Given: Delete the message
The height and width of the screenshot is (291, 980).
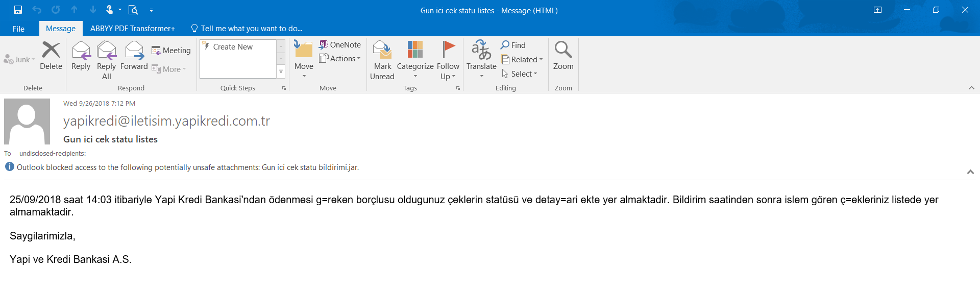Looking at the screenshot, I should click(x=51, y=56).
